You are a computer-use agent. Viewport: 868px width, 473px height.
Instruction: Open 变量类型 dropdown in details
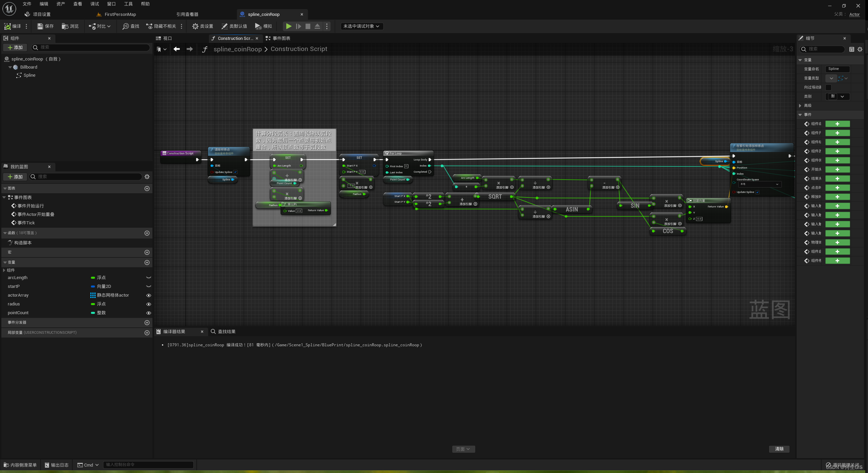tap(831, 78)
